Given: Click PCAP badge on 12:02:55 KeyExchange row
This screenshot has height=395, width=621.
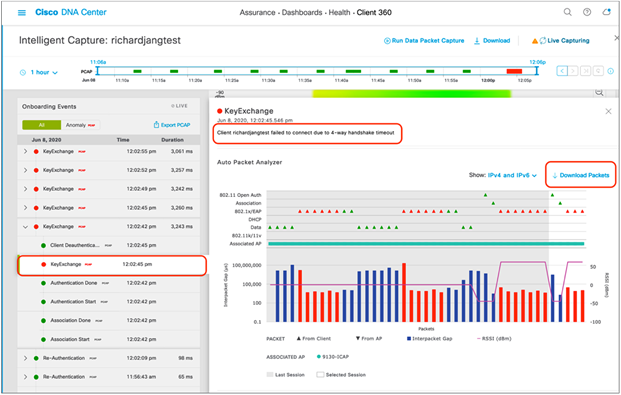Looking at the screenshot, I should [82, 152].
